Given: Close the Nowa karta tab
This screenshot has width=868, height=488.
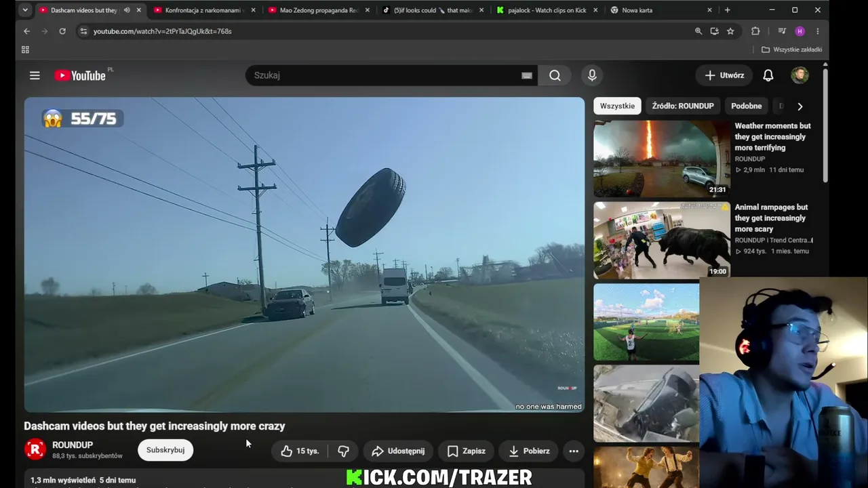Looking at the screenshot, I should pyautogui.click(x=710, y=10).
